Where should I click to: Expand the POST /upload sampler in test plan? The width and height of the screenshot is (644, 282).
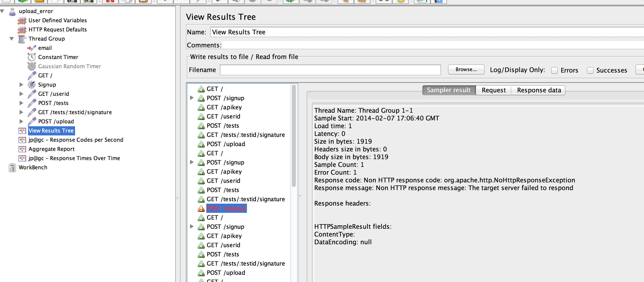click(22, 121)
